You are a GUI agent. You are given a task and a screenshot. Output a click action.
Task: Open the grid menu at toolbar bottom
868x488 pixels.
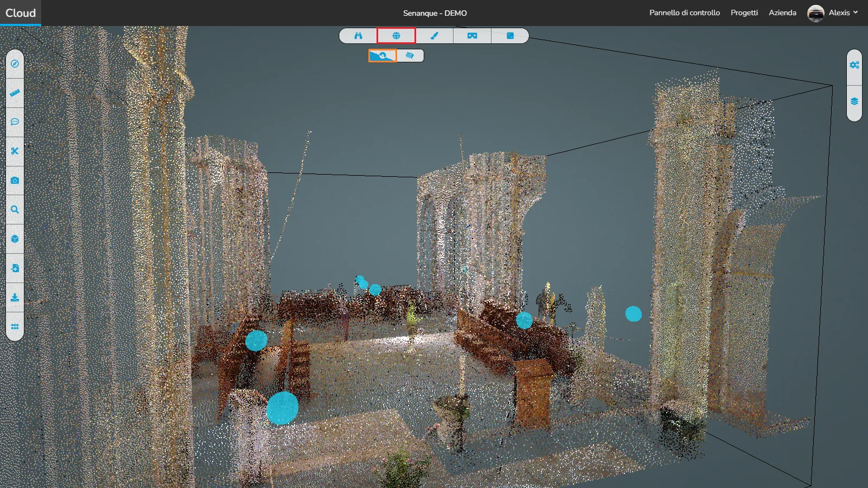[x=15, y=327]
